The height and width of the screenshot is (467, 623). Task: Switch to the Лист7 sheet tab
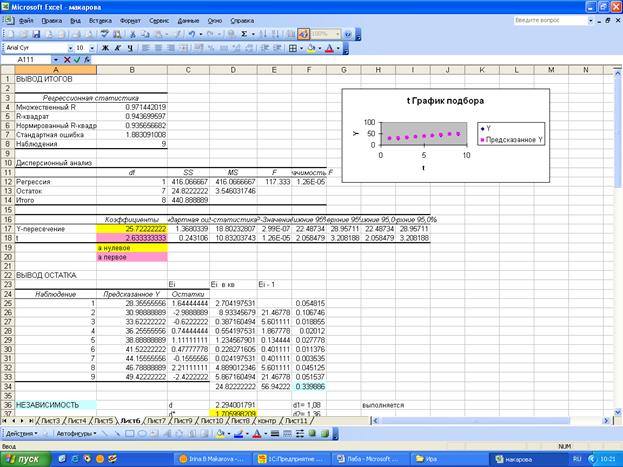click(157, 421)
